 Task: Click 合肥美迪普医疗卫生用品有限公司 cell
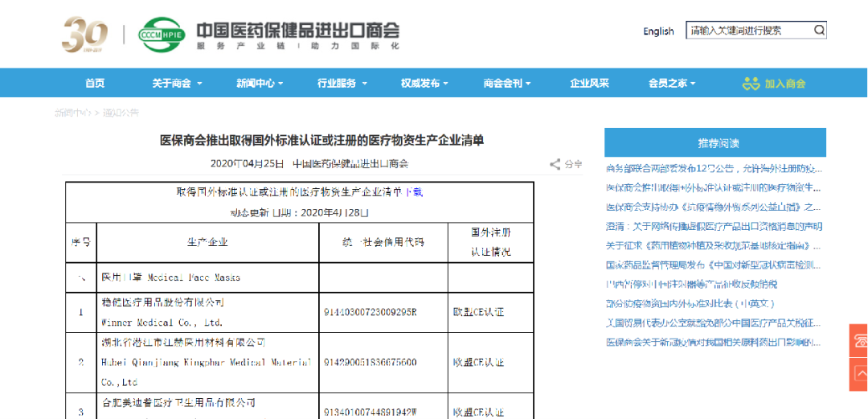point(178,402)
